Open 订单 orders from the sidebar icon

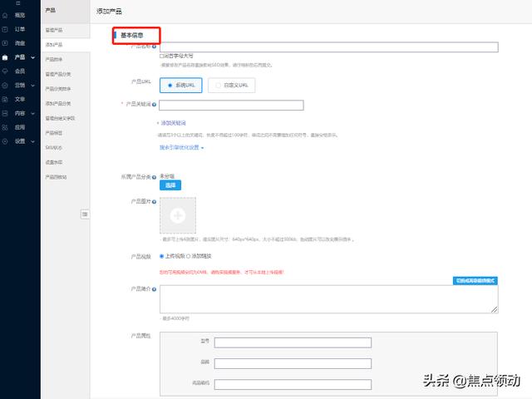click(6, 29)
